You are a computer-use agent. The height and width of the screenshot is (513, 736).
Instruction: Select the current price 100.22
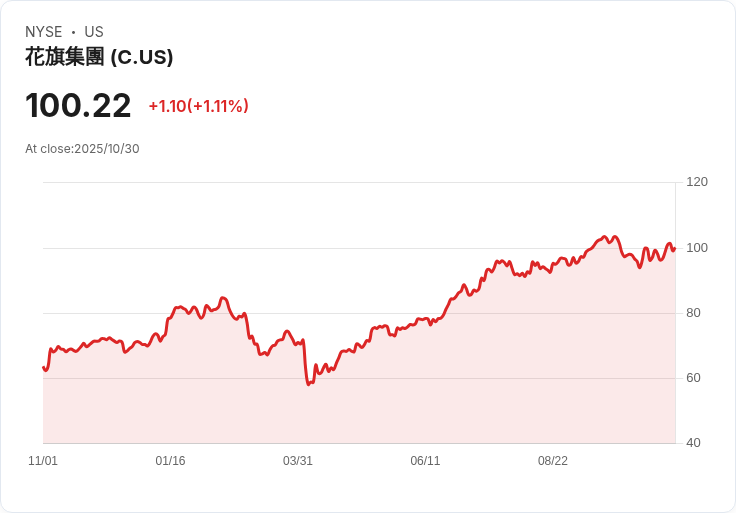coord(78,105)
